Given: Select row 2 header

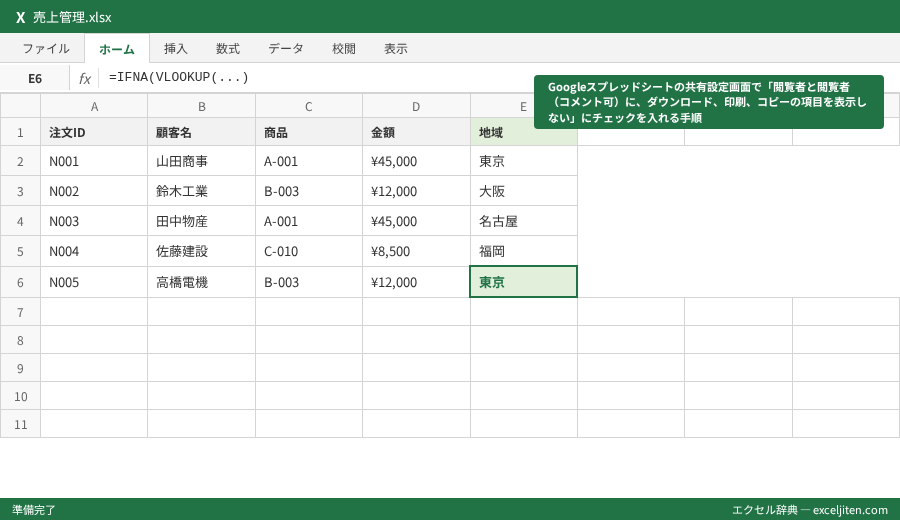Looking at the screenshot, I should 20,161.
